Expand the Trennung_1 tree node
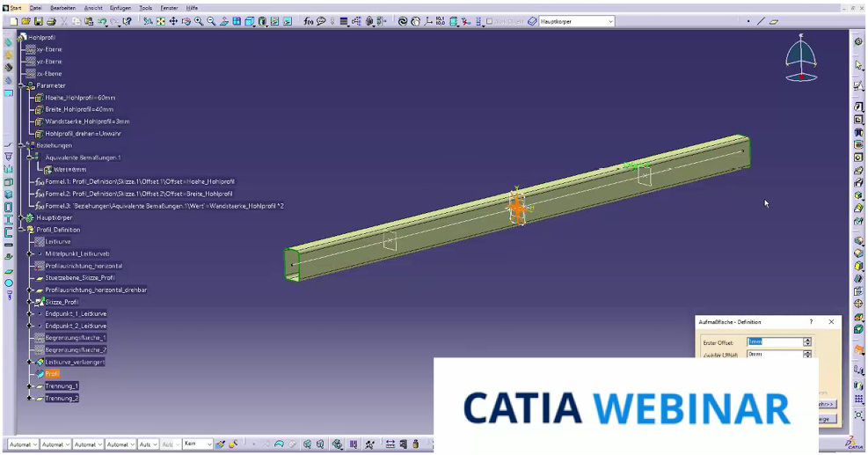868x455 pixels. pos(30,386)
